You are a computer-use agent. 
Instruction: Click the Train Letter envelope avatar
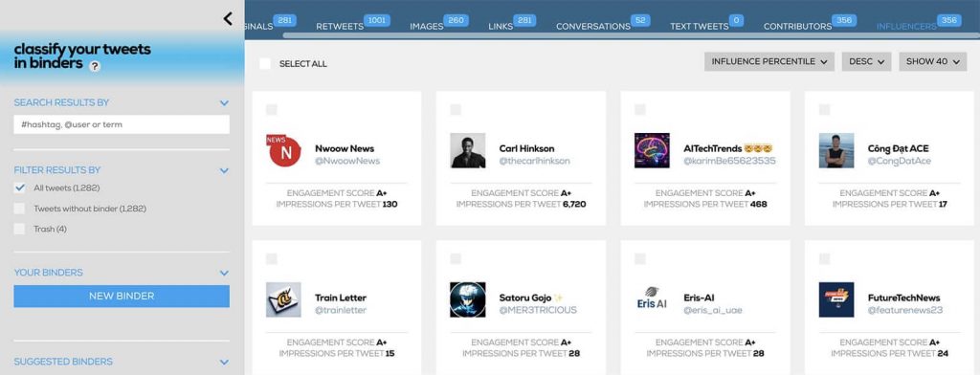[283, 299]
